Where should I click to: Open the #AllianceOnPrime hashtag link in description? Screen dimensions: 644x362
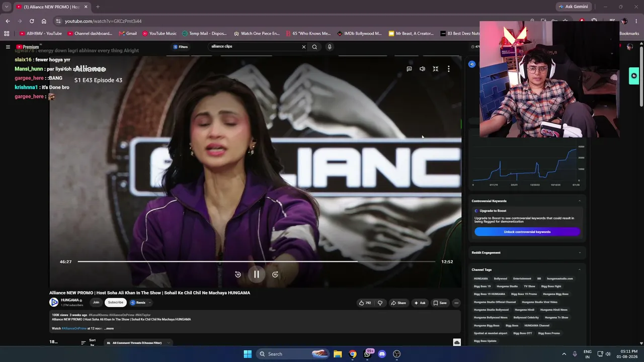click(x=74, y=328)
